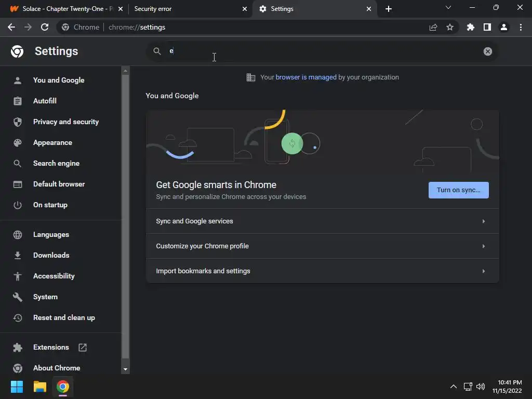Open Windows Start menu

17,387
